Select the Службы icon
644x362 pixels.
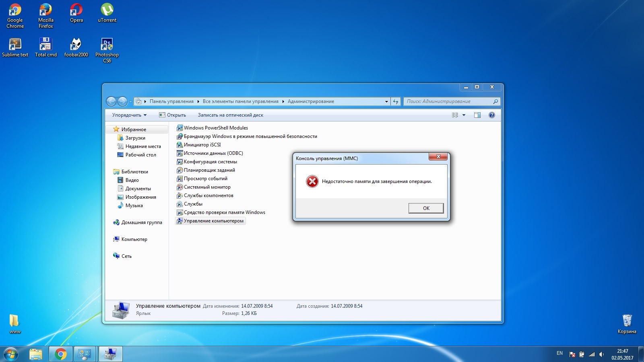pyautogui.click(x=180, y=204)
